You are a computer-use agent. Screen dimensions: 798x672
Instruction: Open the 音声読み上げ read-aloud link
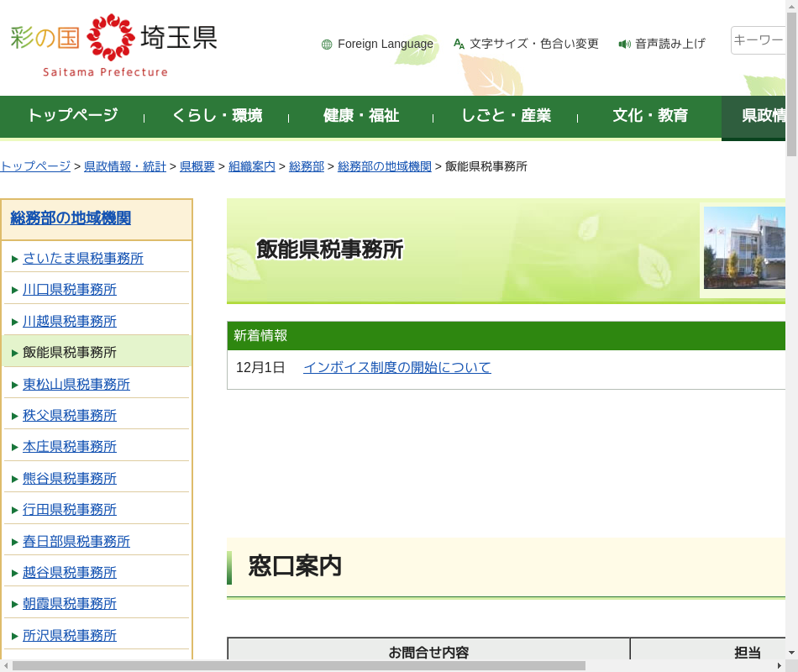point(669,44)
